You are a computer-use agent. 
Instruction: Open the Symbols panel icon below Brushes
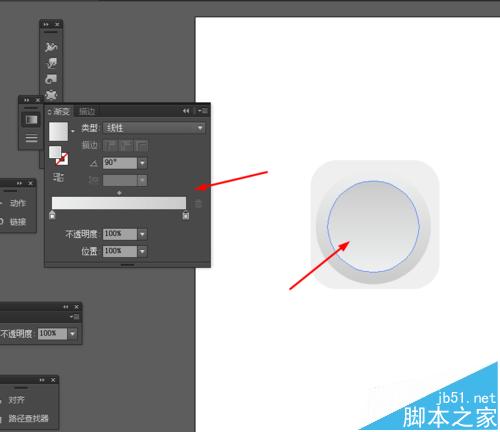pos(51,63)
